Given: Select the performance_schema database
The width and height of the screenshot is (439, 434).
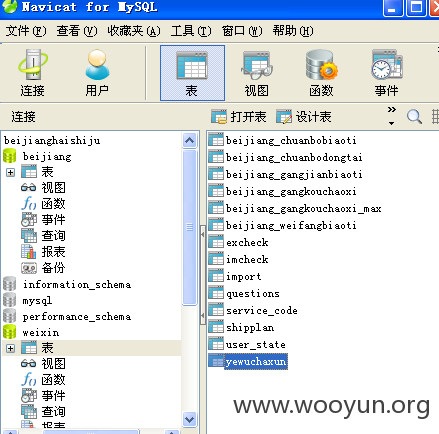Looking at the screenshot, I should tap(67, 316).
